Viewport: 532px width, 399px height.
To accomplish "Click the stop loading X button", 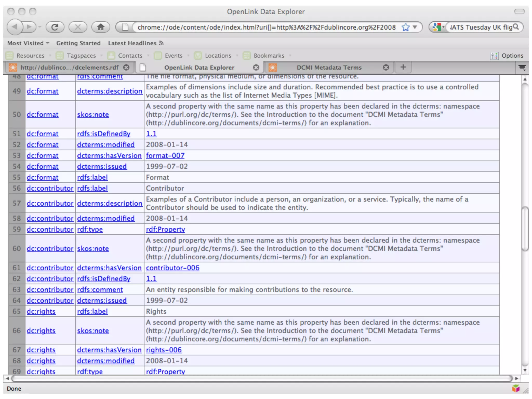I will [x=78, y=27].
